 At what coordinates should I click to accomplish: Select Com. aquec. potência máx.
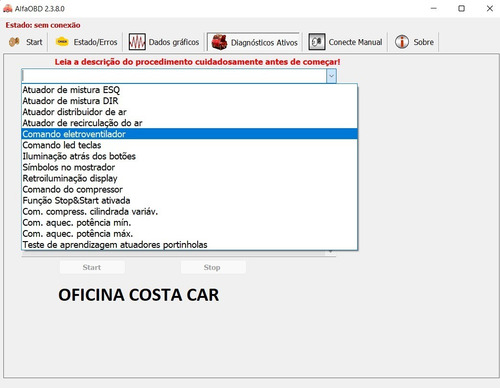click(x=189, y=233)
